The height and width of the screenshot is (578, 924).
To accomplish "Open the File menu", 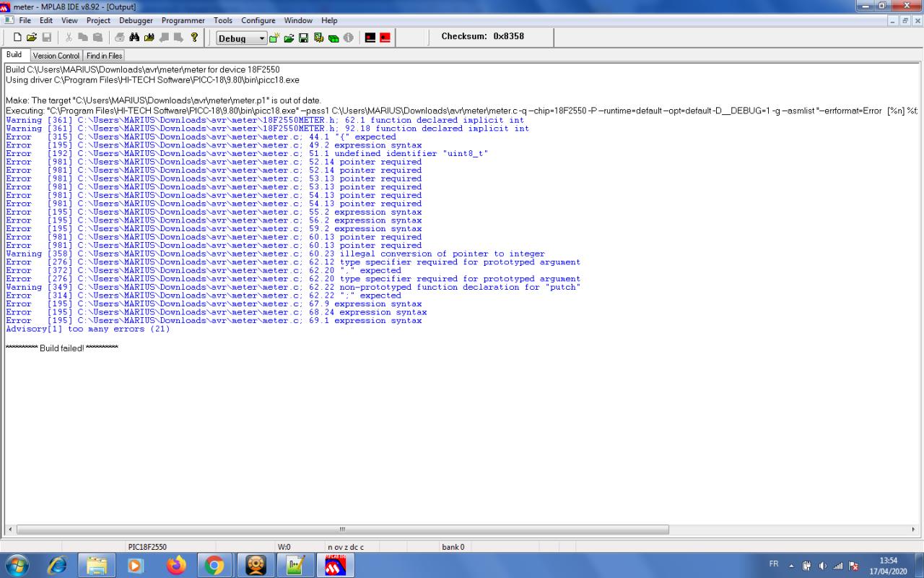I will click(x=25, y=20).
